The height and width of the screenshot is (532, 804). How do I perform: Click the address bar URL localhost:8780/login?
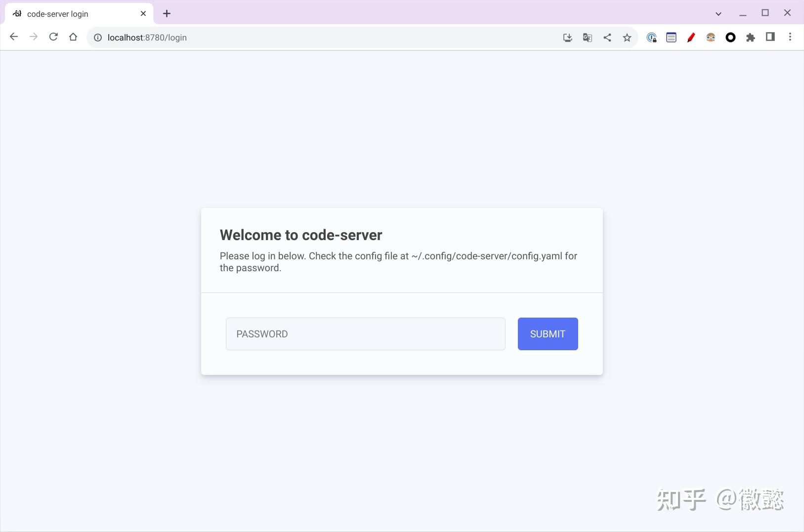pyautogui.click(x=147, y=38)
